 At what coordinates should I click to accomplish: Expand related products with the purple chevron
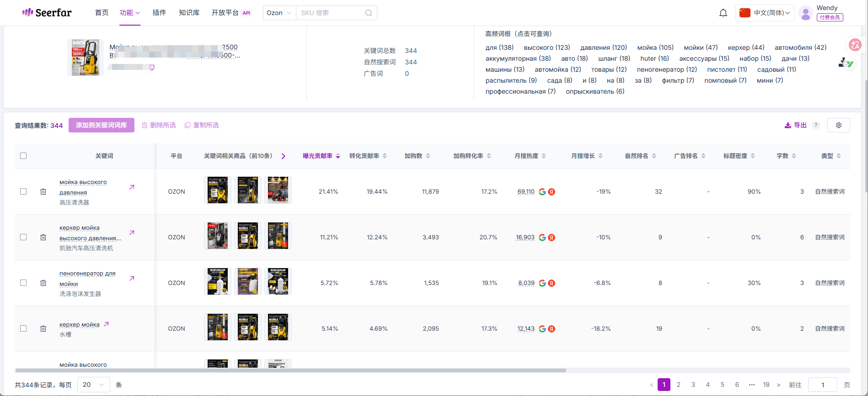point(283,156)
